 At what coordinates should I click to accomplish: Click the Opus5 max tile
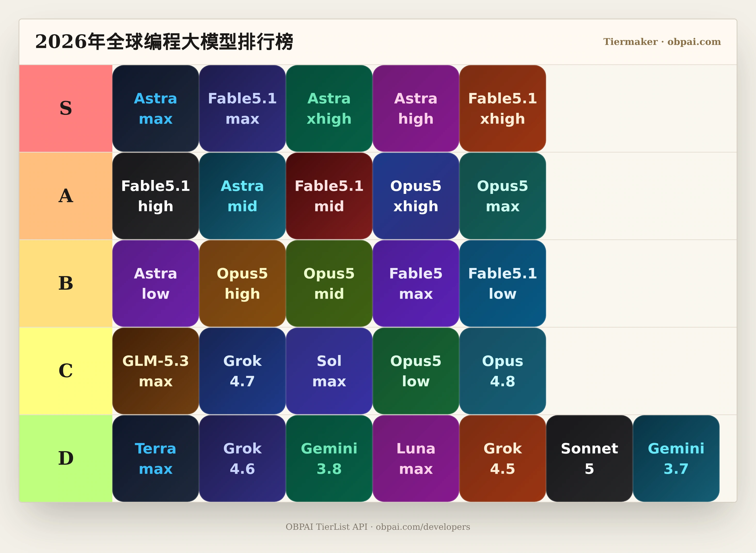502,196
